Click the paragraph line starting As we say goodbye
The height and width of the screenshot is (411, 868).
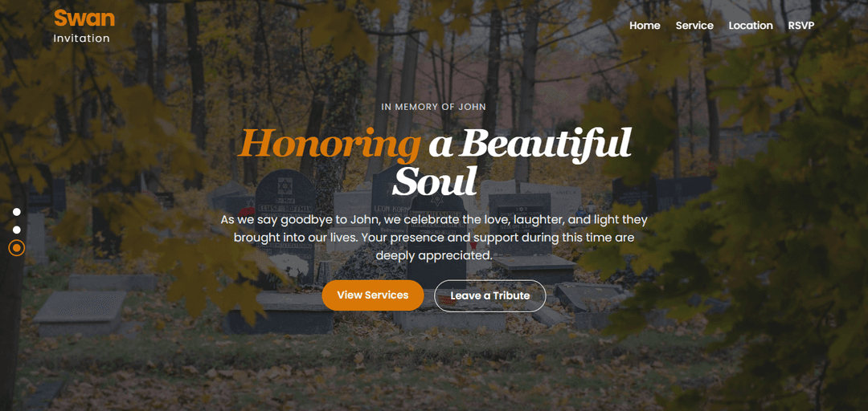[x=434, y=220]
